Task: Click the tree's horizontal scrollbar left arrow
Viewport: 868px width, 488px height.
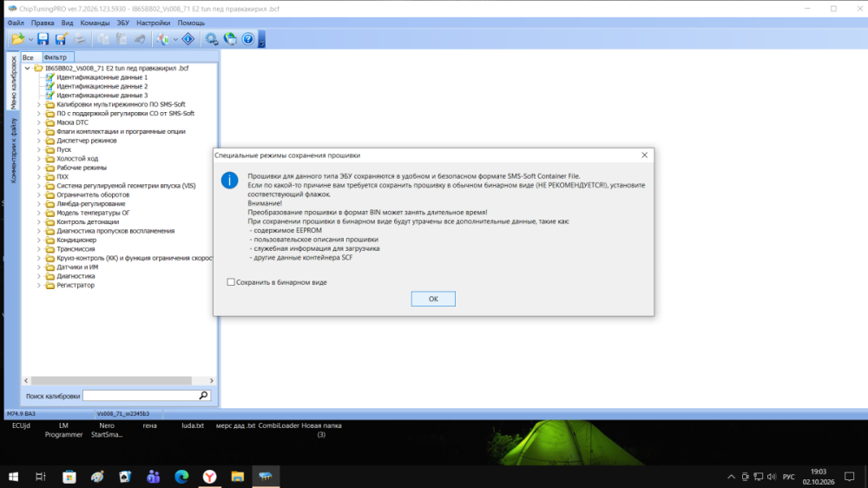Action: (26, 380)
